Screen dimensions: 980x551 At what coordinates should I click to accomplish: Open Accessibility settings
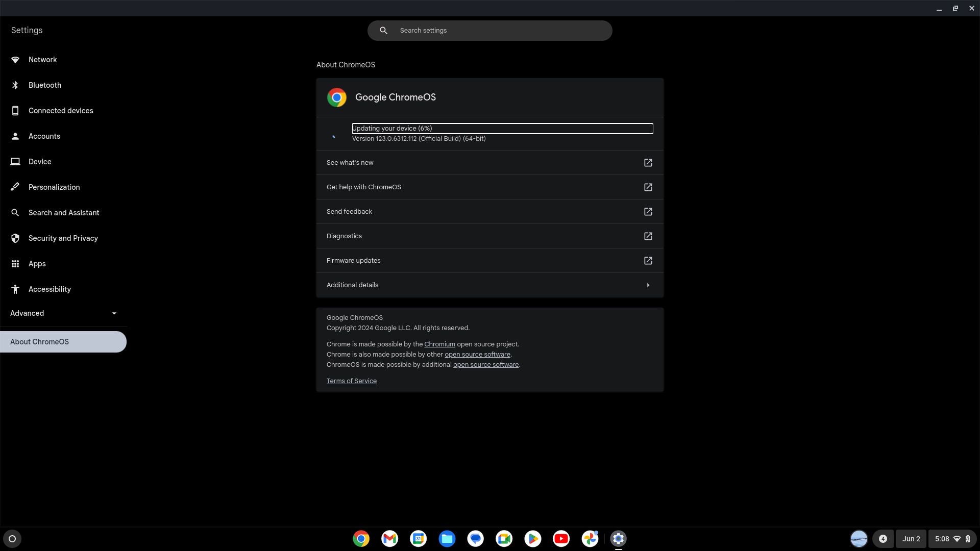(63, 289)
